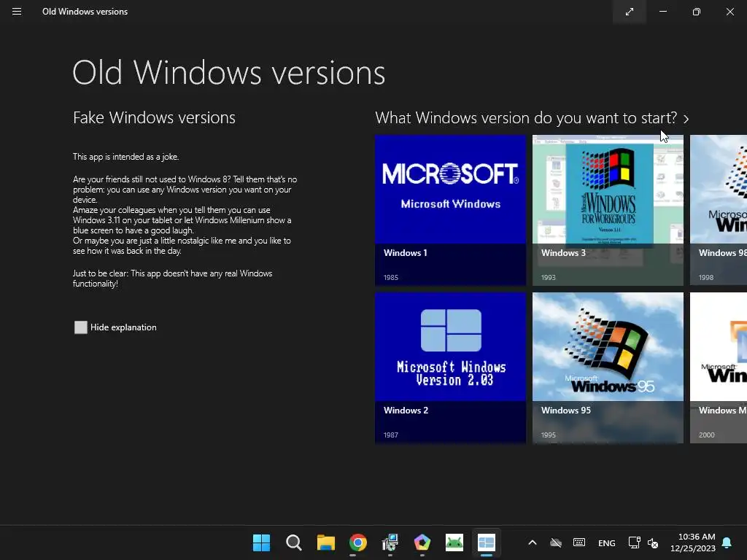The image size is (747, 560).
Task: Change input language ENG
Action: [x=606, y=542]
